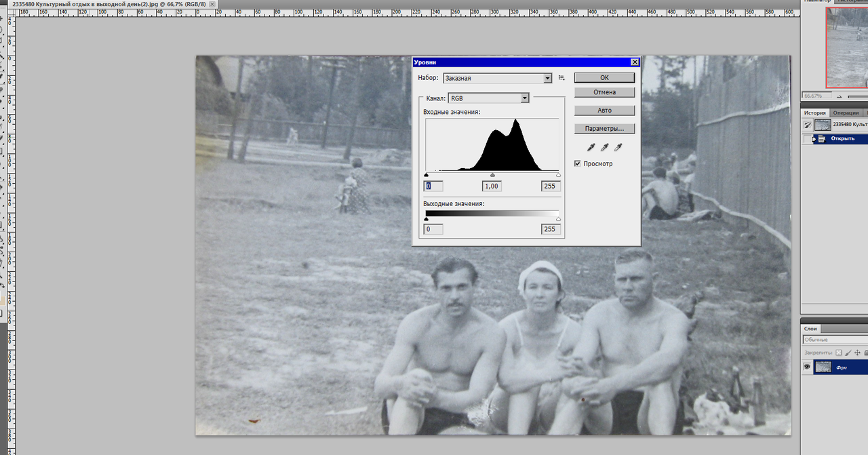Image resolution: width=868 pixels, height=455 pixels.
Task: Click the Фон layer name
Action: [841, 368]
